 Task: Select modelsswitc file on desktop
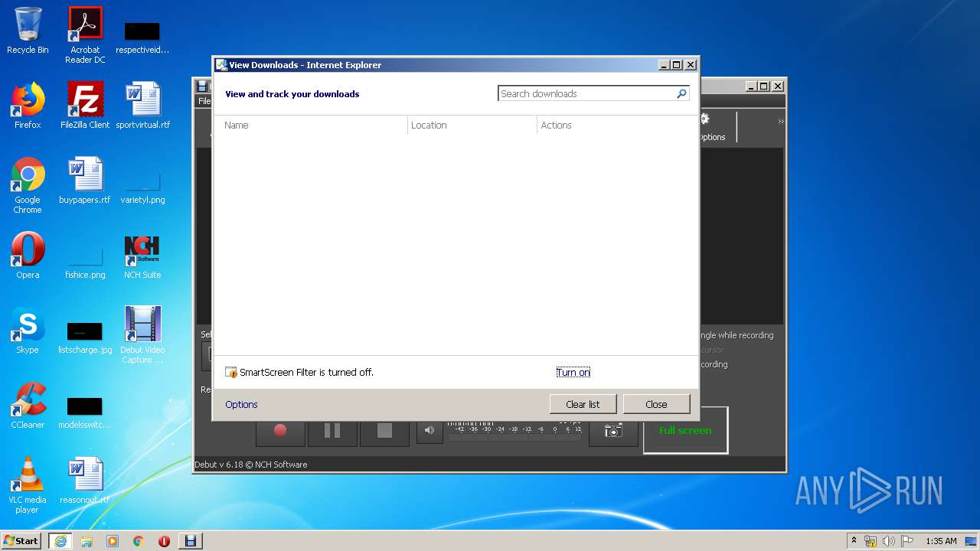pyautogui.click(x=85, y=413)
